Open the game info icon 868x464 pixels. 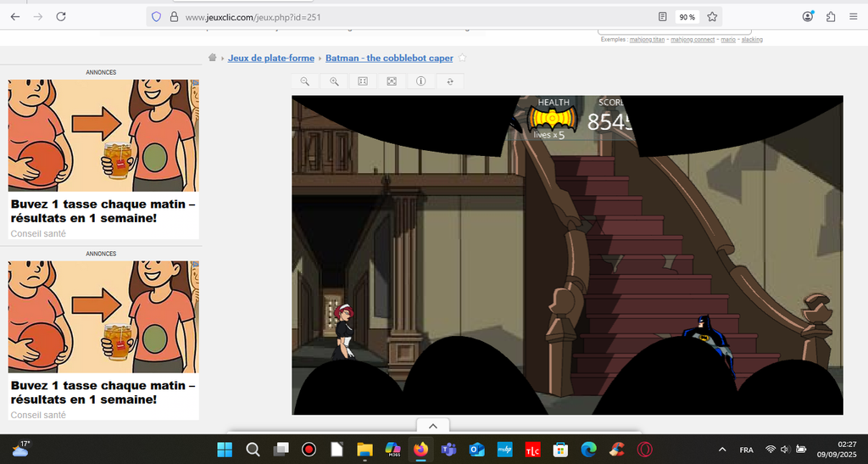pyautogui.click(x=420, y=81)
